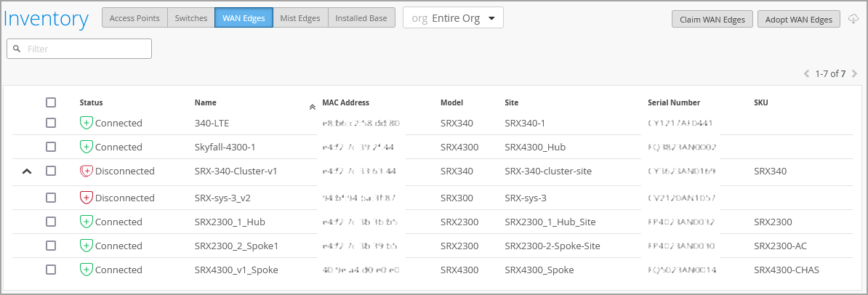Go to previous page with left arrow

(x=806, y=73)
